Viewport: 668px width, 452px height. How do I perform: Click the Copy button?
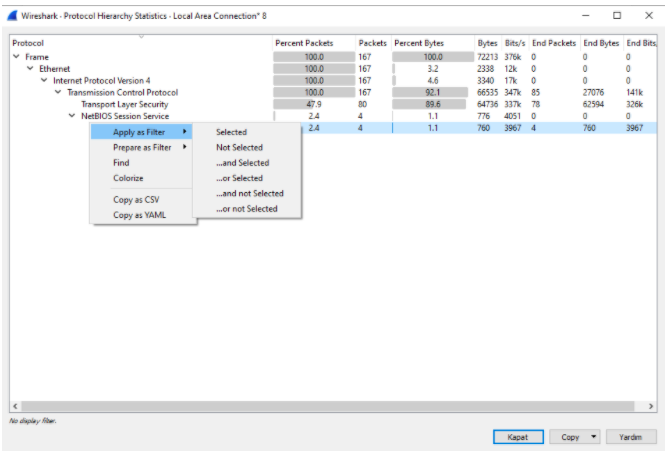click(x=570, y=437)
